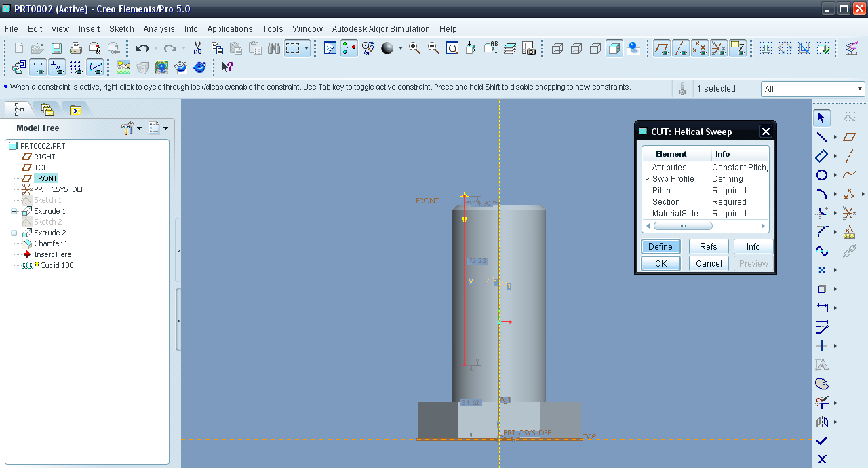Toggle Shading display style
This screenshot has height=468, width=868.
tap(614, 48)
